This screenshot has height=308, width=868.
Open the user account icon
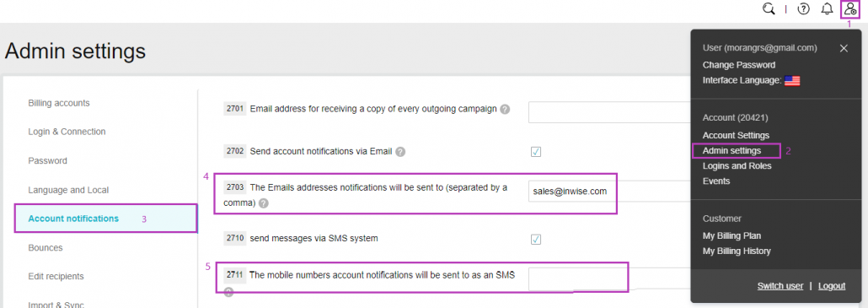point(849,9)
